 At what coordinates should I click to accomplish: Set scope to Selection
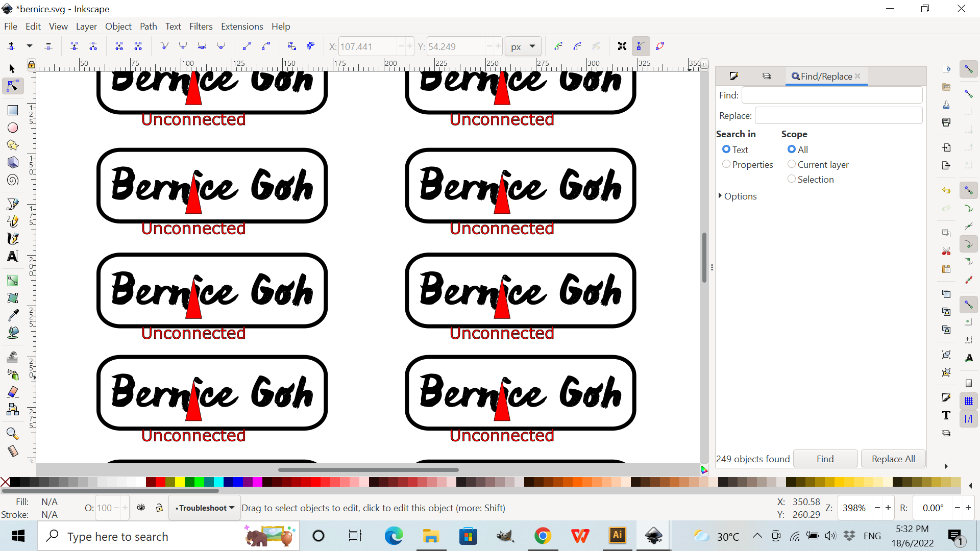(x=792, y=179)
